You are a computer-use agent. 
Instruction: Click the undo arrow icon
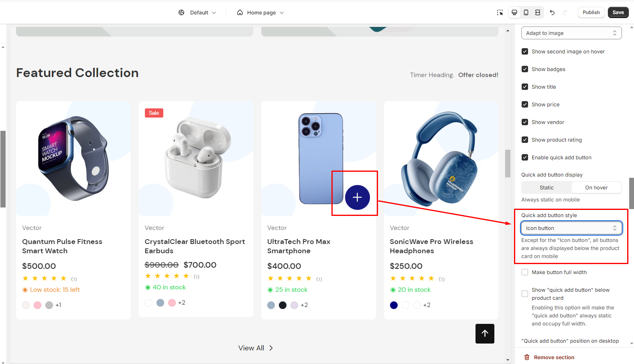click(552, 12)
